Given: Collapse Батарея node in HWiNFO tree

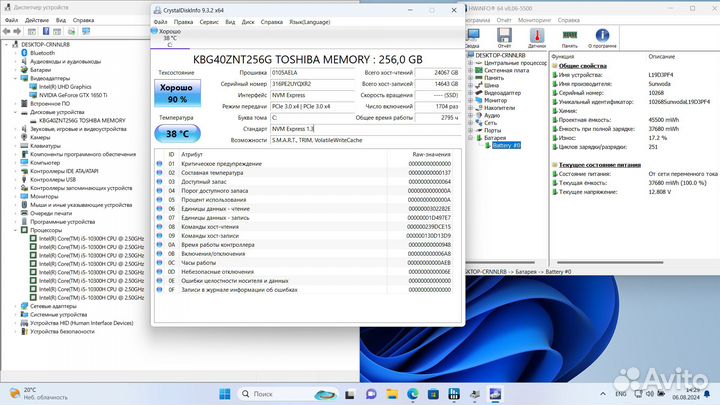Looking at the screenshot, I should [x=470, y=138].
